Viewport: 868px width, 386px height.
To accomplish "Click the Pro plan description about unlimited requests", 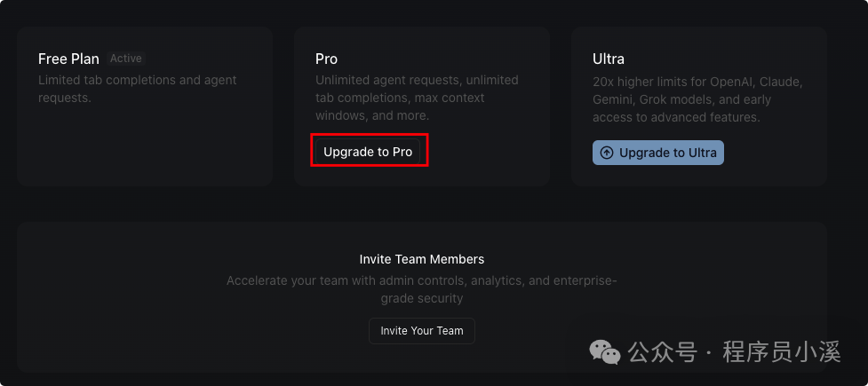I will pyautogui.click(x=416, y=98).
